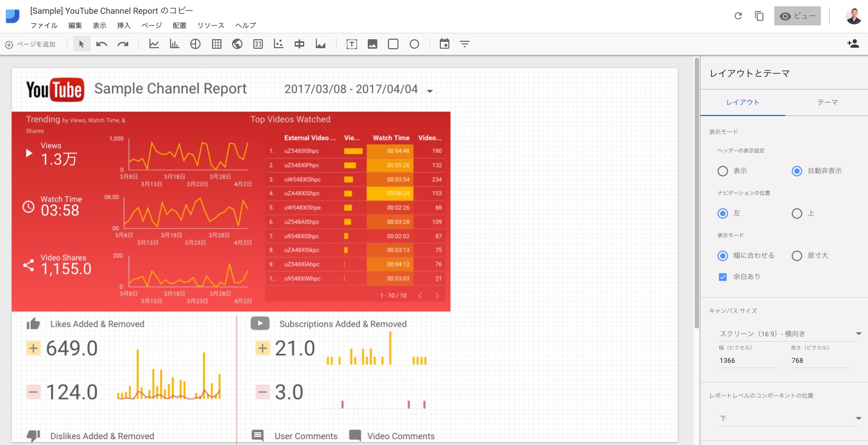The height and width of the screenshot is (445, 868).
Task: Open the canvas size dropdown
Action: (x=790, y=334)
